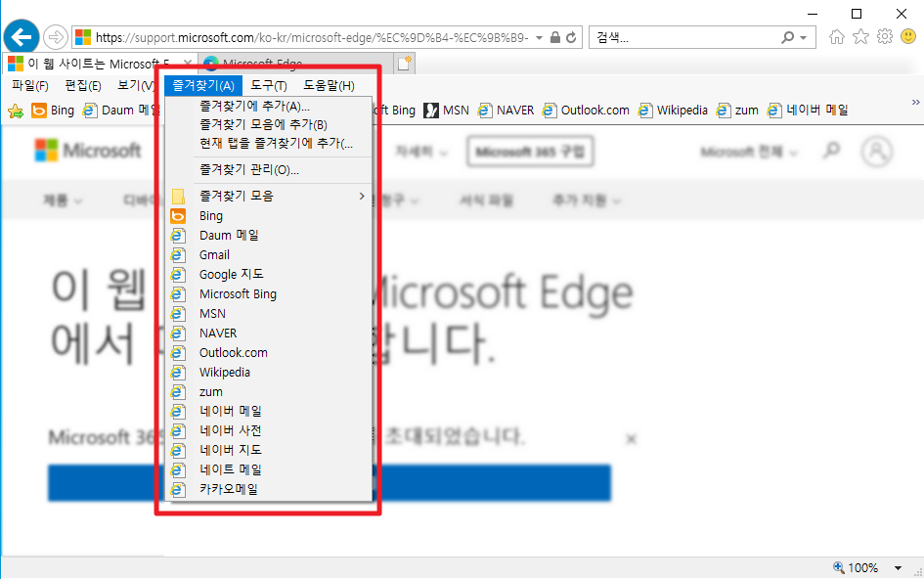Open the 편집(E) menu
924x579 pixels.
pos(83,85)
